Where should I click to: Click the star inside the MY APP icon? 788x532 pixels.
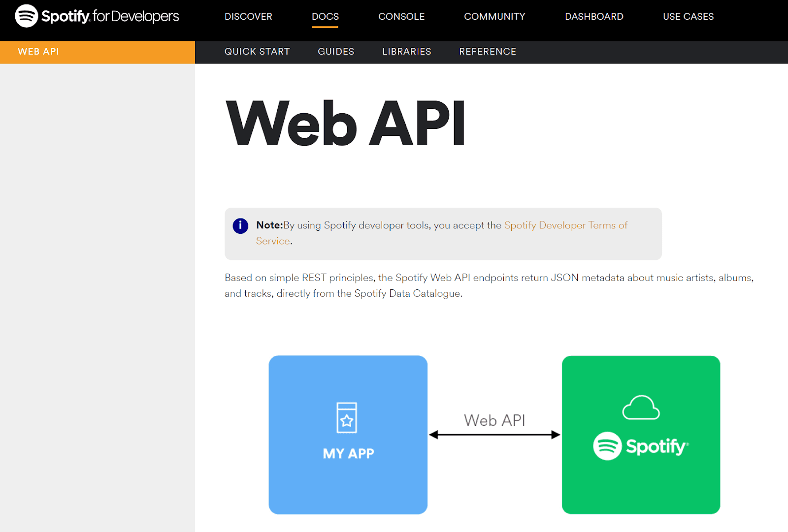click(x=348, y=422)
